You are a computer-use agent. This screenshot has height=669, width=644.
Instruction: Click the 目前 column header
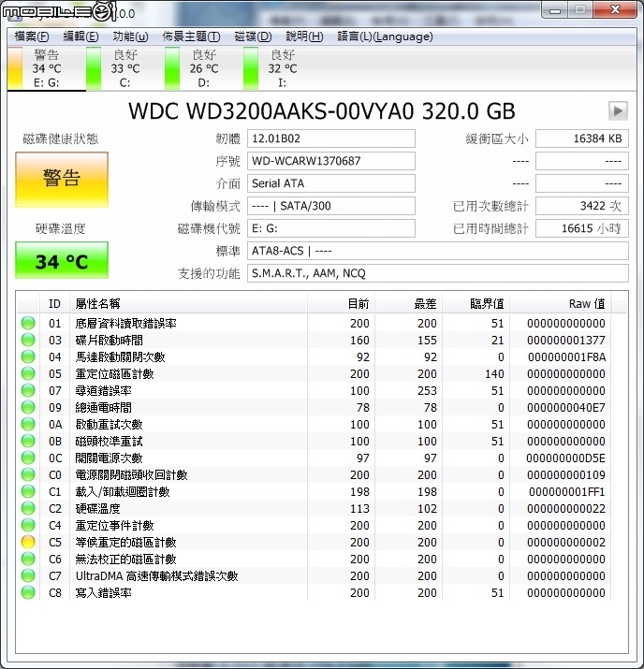(341, 304)
